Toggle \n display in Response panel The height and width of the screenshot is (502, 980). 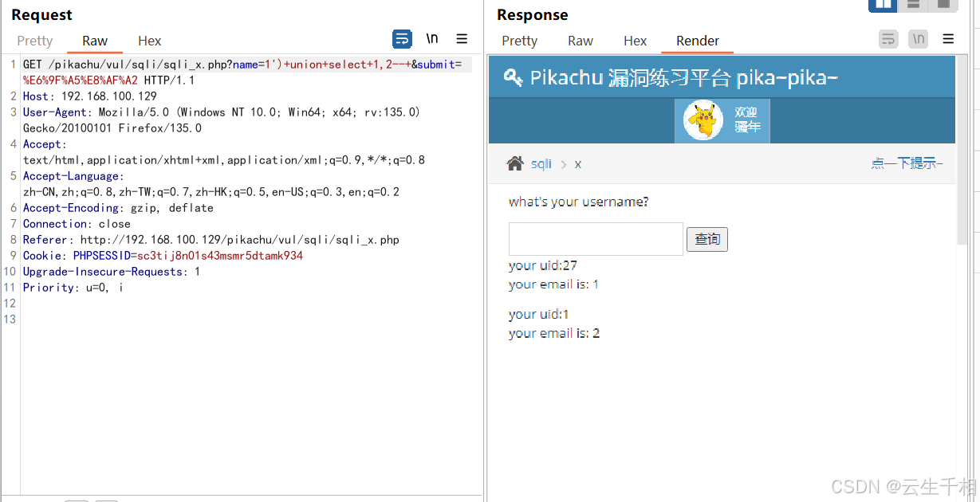click(918, 39)
